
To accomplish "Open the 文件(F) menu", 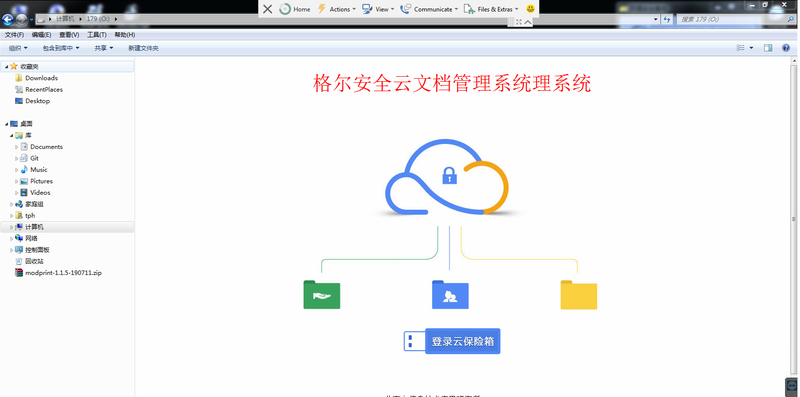I will [x=14, y=35].
